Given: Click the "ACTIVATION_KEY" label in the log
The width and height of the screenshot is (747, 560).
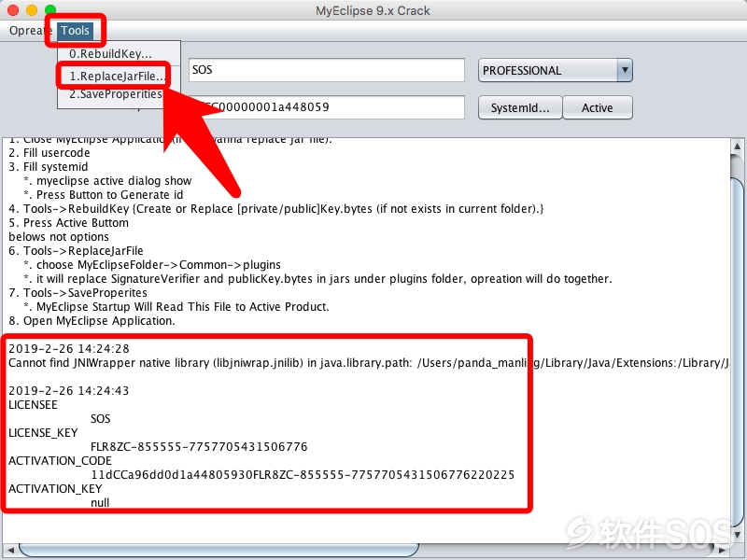Looking at the screenshot, I should coord(55,489).
